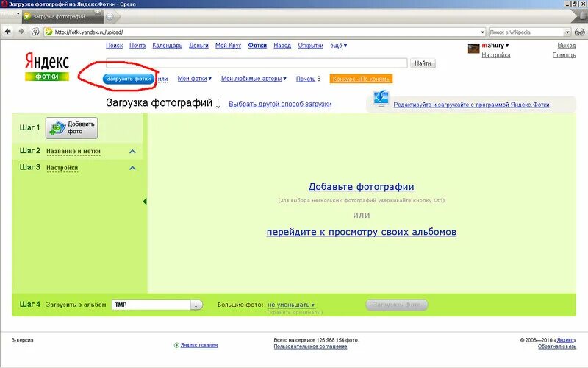
Task: Click the mahury user avatar
Action: [x=473, y=49]
